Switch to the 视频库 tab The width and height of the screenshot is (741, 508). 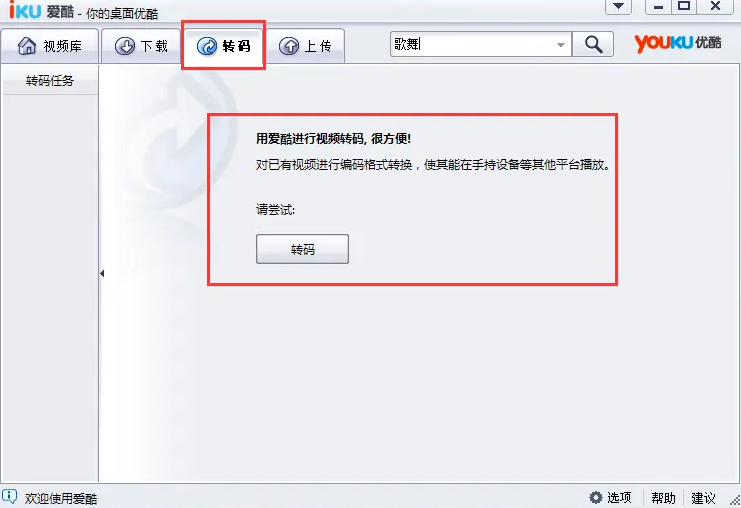pos(50,46)
